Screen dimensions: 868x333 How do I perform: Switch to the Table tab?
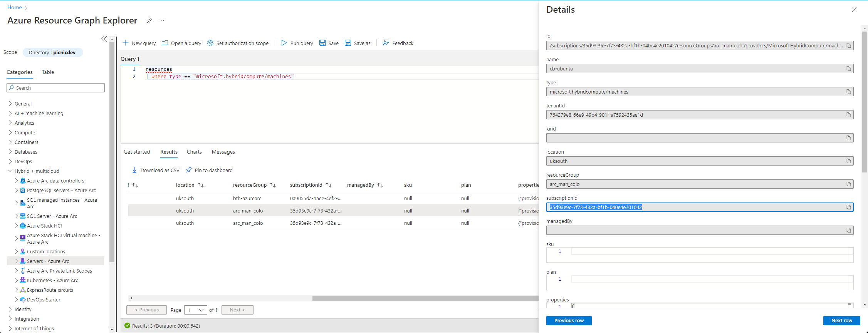coord(48,72)
